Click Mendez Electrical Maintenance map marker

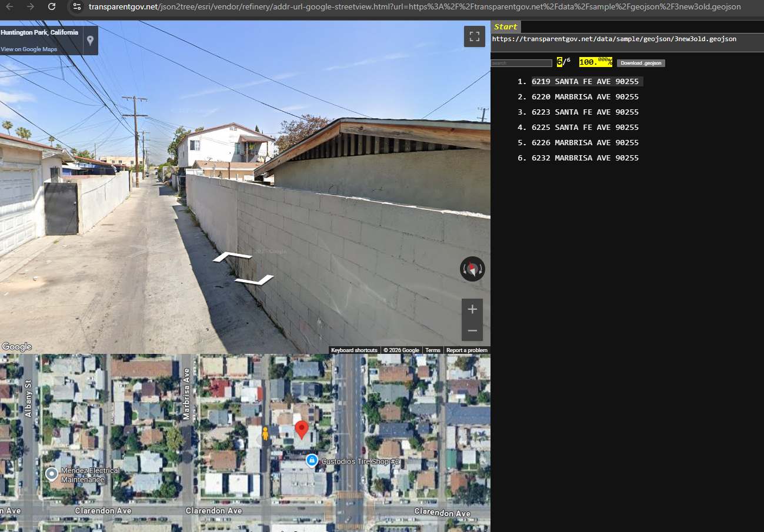52,473
